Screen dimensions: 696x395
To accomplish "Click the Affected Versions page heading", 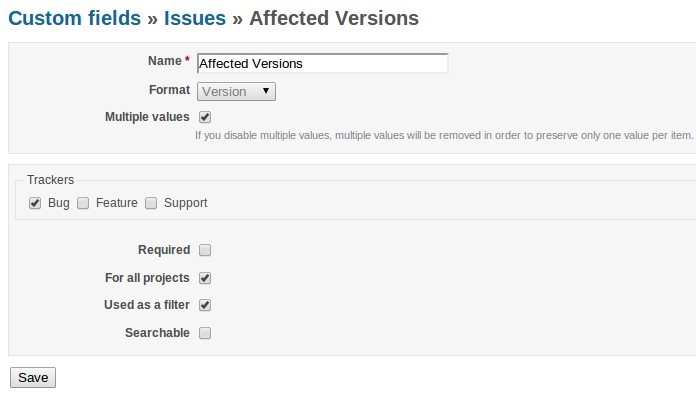I will (334, 18).
